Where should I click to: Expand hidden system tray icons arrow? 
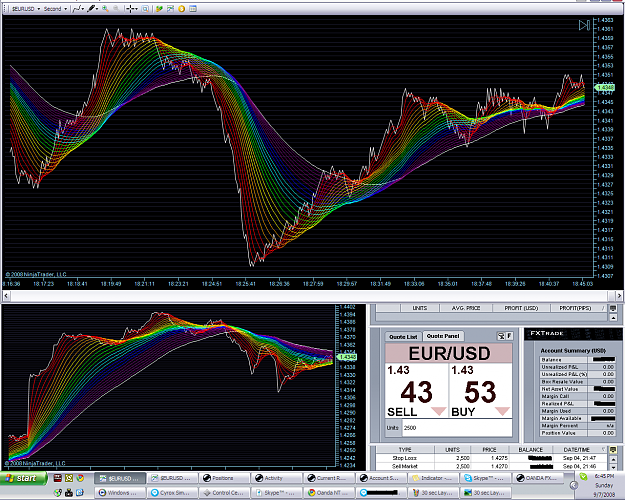pos(574,485)
